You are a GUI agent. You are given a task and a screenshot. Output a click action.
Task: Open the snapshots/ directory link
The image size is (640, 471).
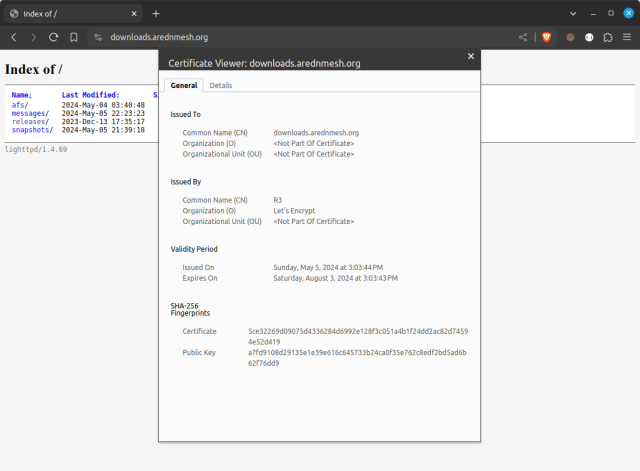(x=32, y=130)
